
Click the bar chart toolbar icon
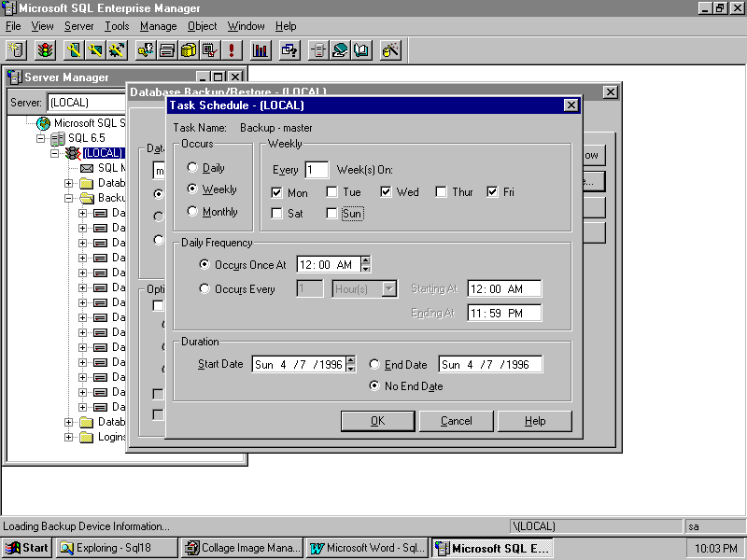pos(261,49)
